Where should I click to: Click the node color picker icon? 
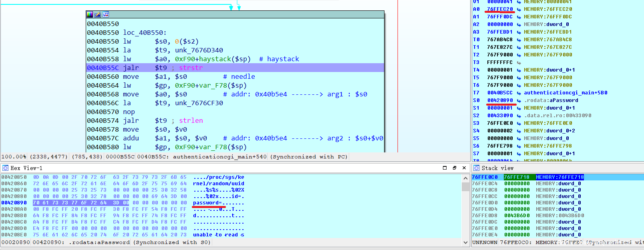coord(90,14)
